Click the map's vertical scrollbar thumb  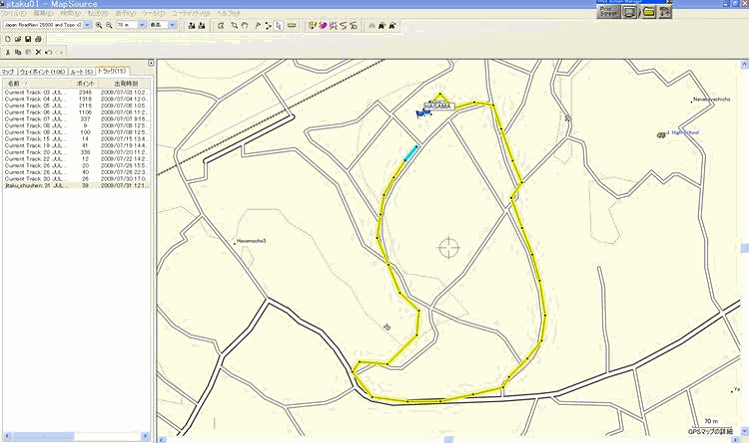click(744, 248)
